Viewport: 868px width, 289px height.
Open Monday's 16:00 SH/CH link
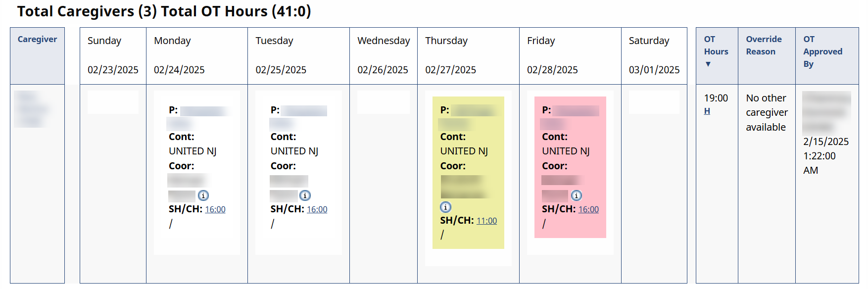[215, 209]
